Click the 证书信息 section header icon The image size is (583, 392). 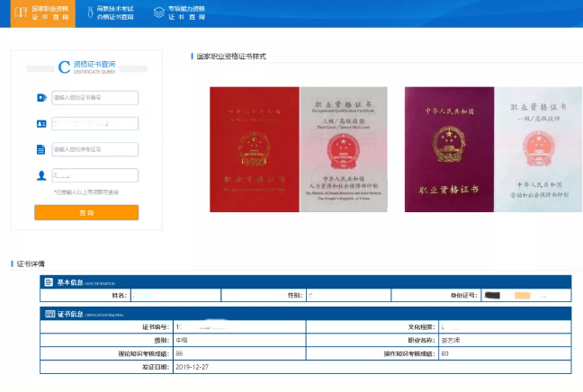[48, 314]
